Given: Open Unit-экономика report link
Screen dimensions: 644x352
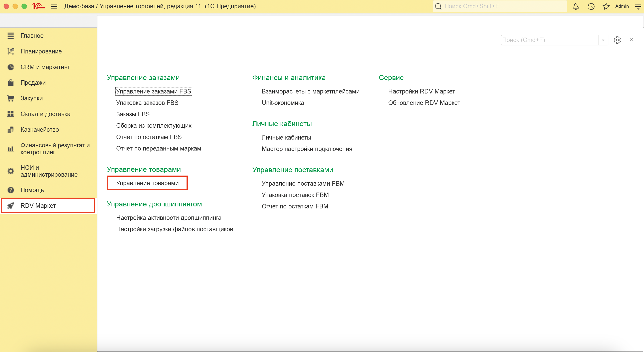Looking at the screenshot, I should coord(283,103).
